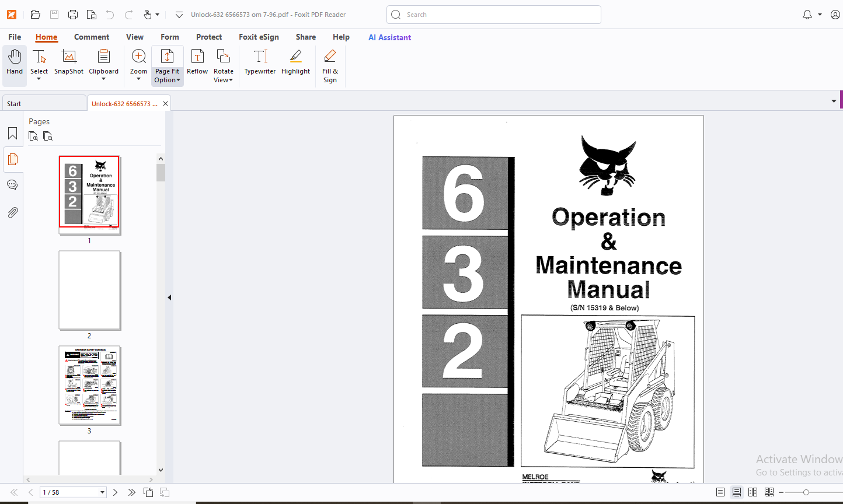
Task: Click the Redo arrow icon
Action: [129, 15]
